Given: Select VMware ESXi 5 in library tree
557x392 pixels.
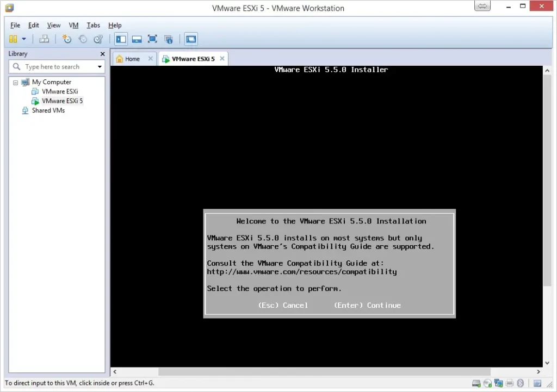Looking at the screenshot, I should click(62, 101).
